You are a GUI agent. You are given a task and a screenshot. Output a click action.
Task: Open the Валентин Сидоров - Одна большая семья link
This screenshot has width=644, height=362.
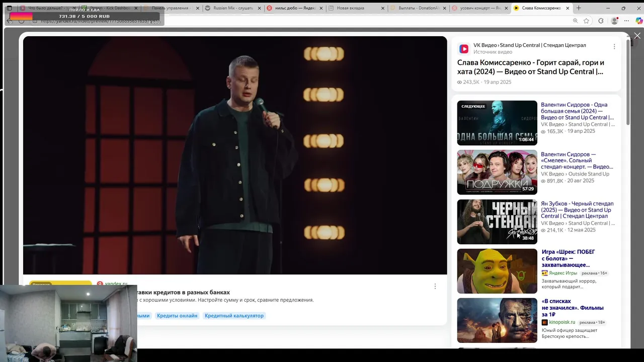[577, 111]
